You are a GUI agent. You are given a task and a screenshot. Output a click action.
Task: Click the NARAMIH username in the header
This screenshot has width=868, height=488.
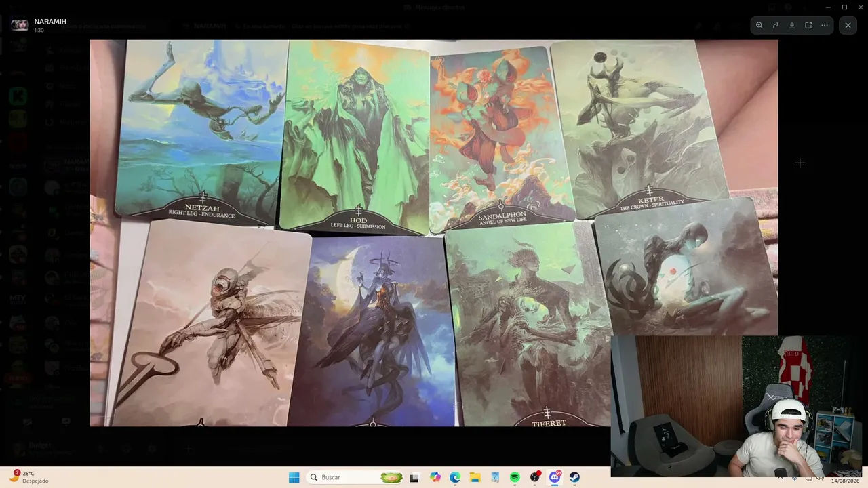(x=50, y=22)
